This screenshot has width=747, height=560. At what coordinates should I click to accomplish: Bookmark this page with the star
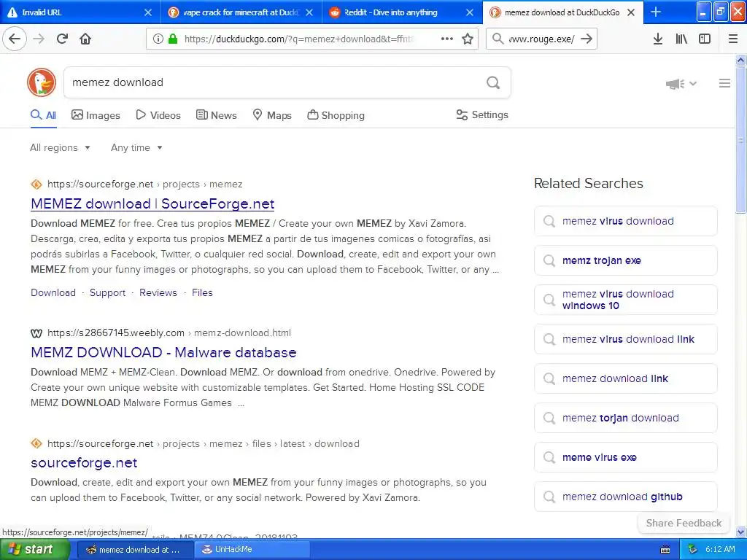tap(468, 39)
